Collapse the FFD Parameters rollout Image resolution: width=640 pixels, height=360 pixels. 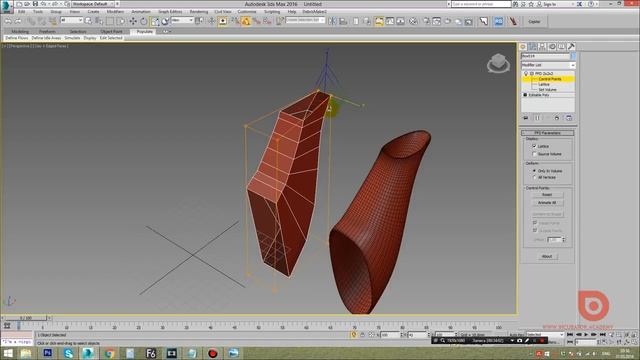pos(547,133)
